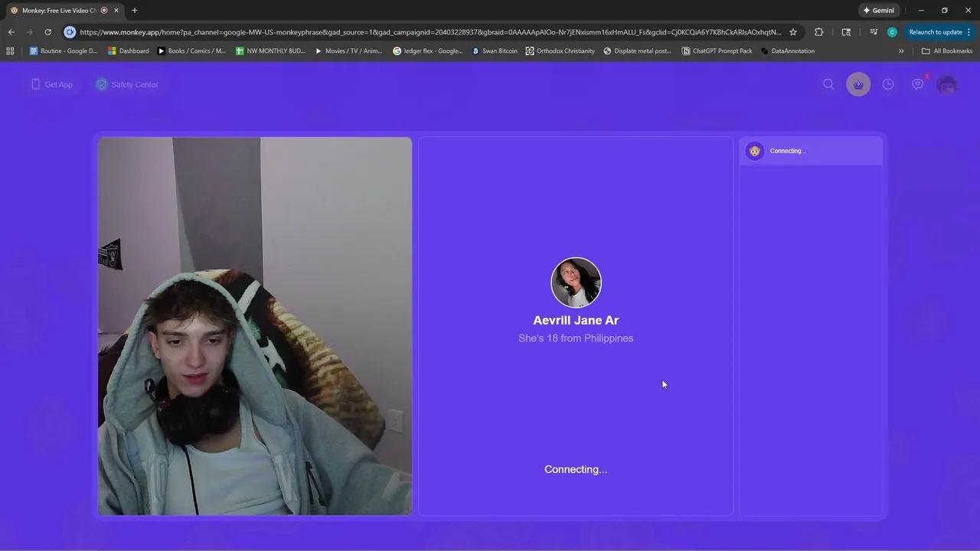
Task: Open chats via the speech bubble icon
Action: (x=918, y=84)
